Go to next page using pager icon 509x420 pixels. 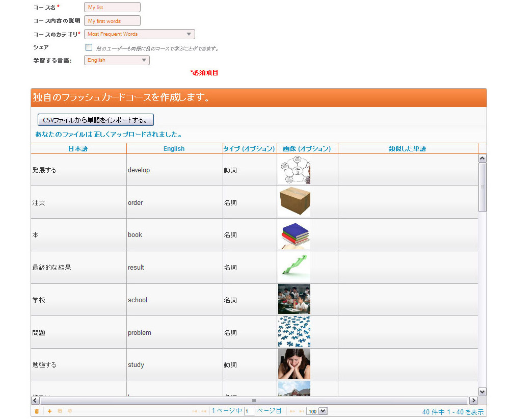click(292, 411)
